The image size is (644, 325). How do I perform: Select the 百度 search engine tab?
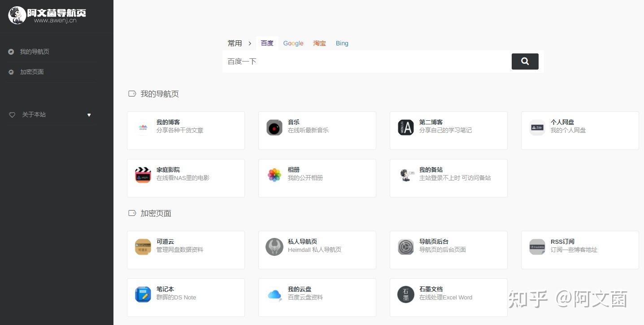click(x=267, y=43)
